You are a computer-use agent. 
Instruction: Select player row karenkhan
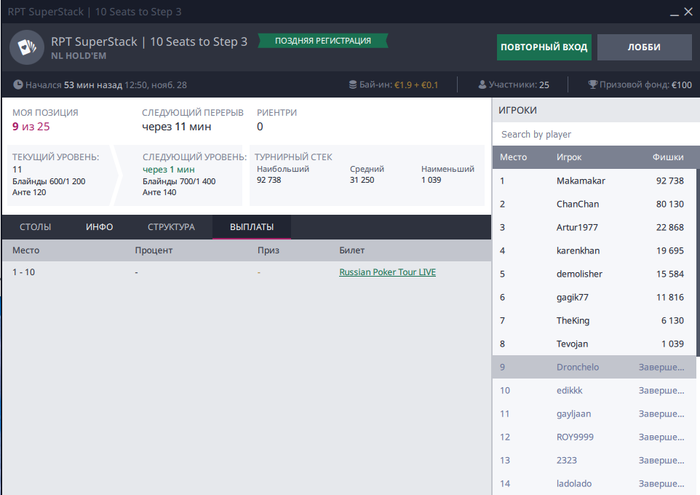click(594, 250)
